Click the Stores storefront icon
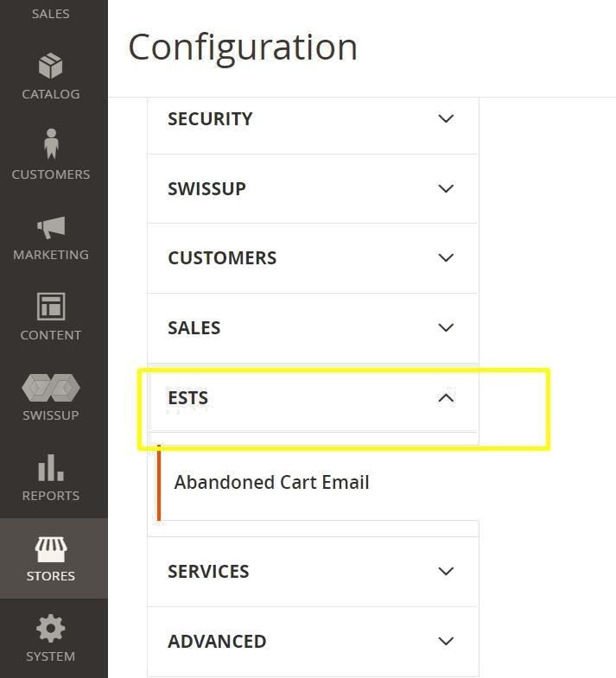 click(51, 549)
